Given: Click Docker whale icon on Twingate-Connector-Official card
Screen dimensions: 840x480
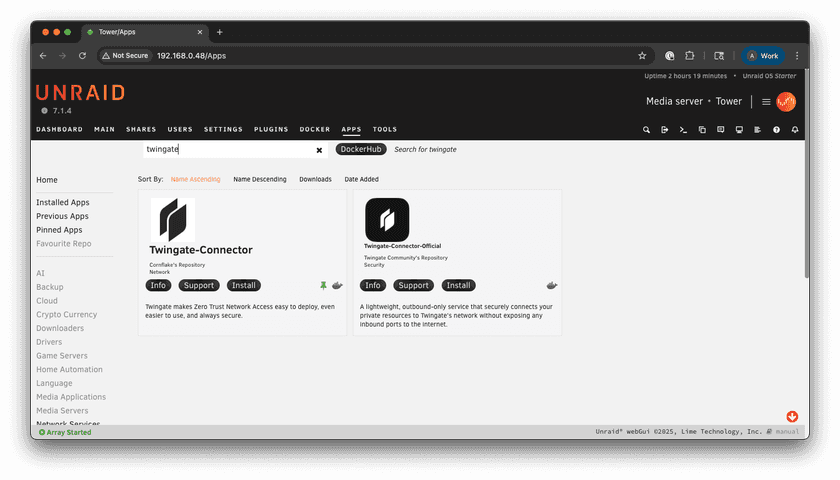Looking at the screenshot, I should (x=551, y=286).
